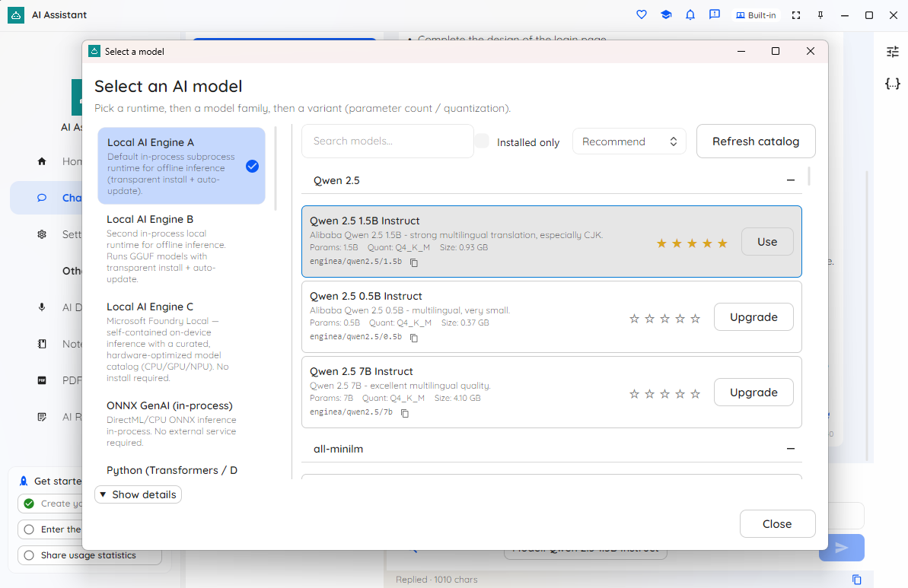This screenshot has width=908, height=588.
Task: Minimize the Select a model dialog
Action: coord(741,52)
